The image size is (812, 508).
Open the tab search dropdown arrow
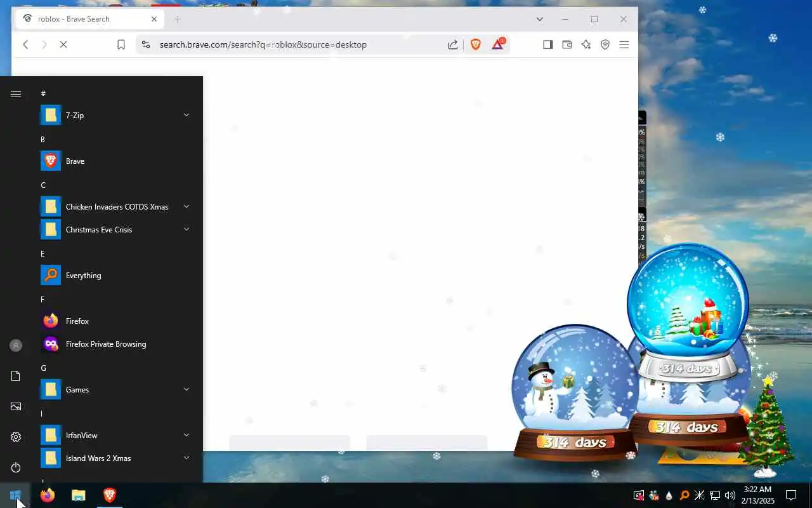(x=540, y=19)
